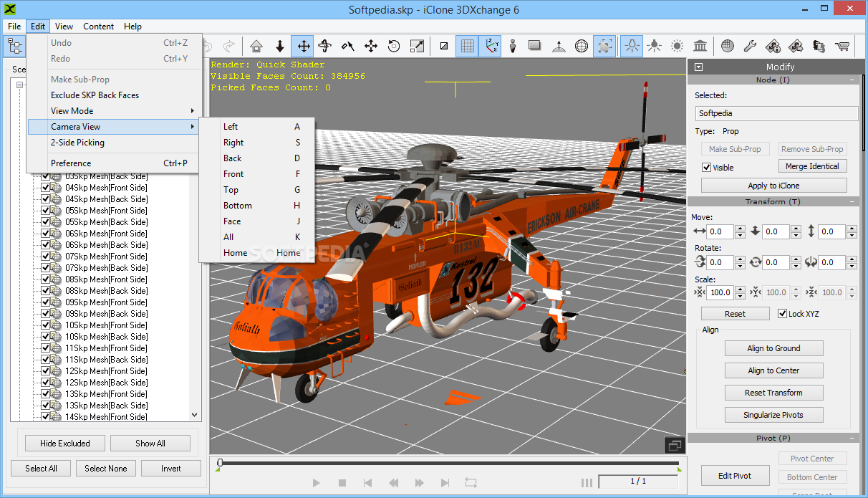Uncheck 05Skp Mesh[Back Side] checkbox

[45, 222]
